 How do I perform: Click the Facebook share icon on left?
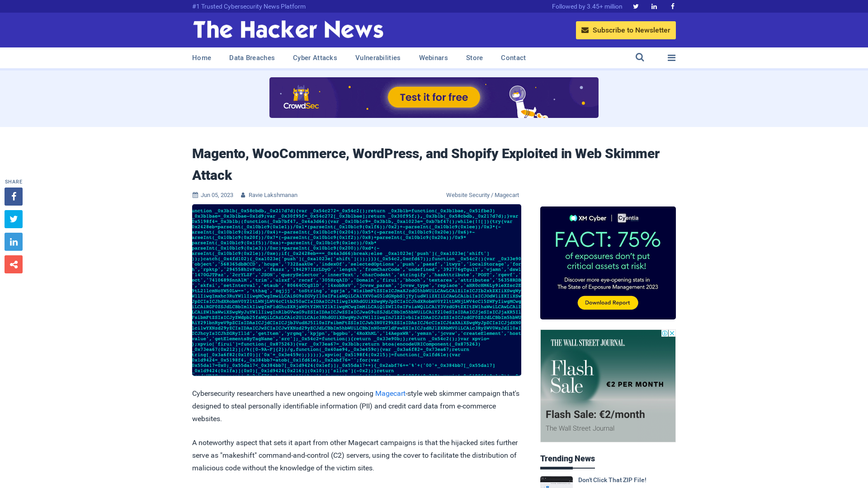click(13, 196)
